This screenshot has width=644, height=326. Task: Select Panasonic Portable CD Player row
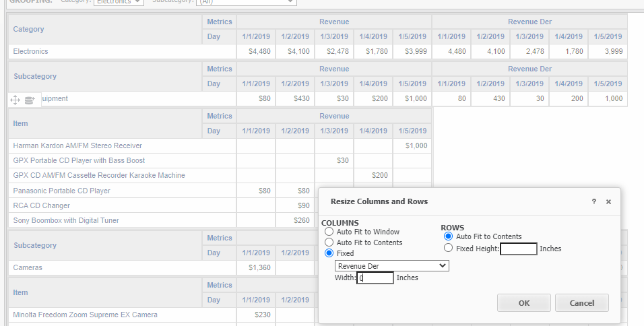[61, 191]
